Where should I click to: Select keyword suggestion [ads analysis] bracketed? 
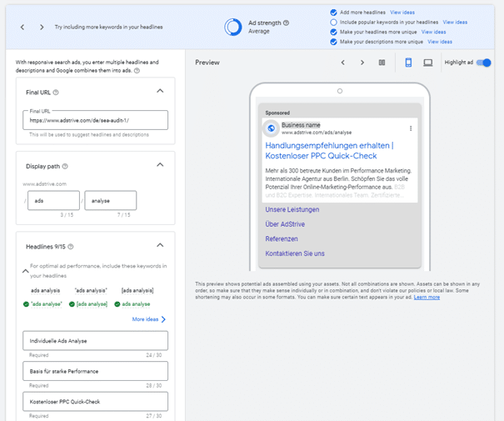click(137, 290)
